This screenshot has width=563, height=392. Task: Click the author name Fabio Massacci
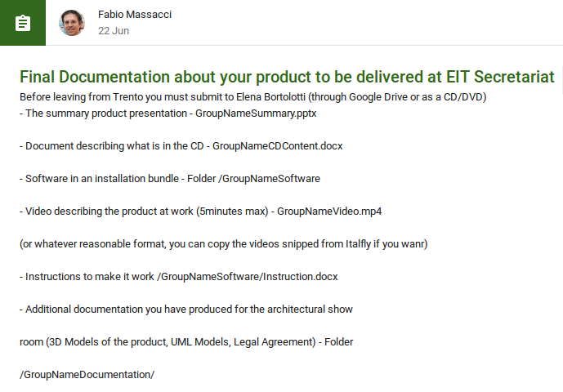[135, 15]
